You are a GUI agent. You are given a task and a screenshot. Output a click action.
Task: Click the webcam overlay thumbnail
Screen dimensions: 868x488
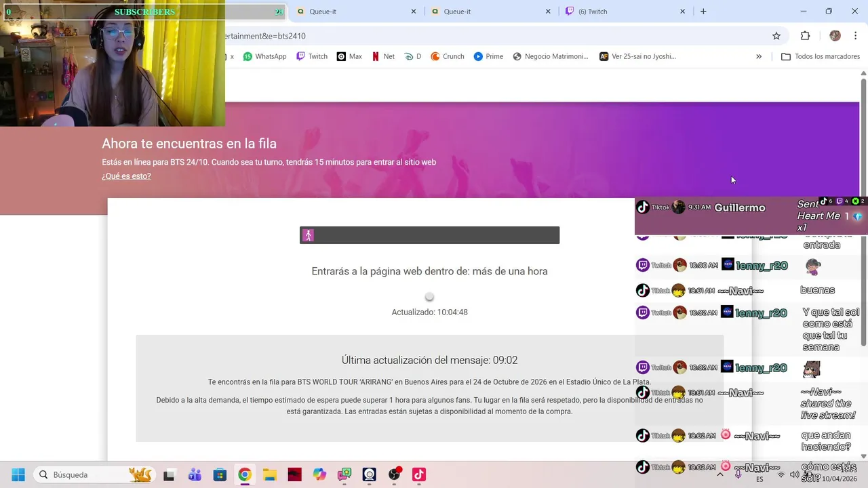point(113,64)
